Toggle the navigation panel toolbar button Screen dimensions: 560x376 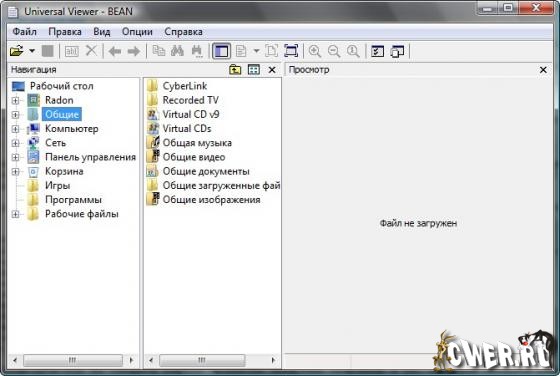click(x=221, y=51)
